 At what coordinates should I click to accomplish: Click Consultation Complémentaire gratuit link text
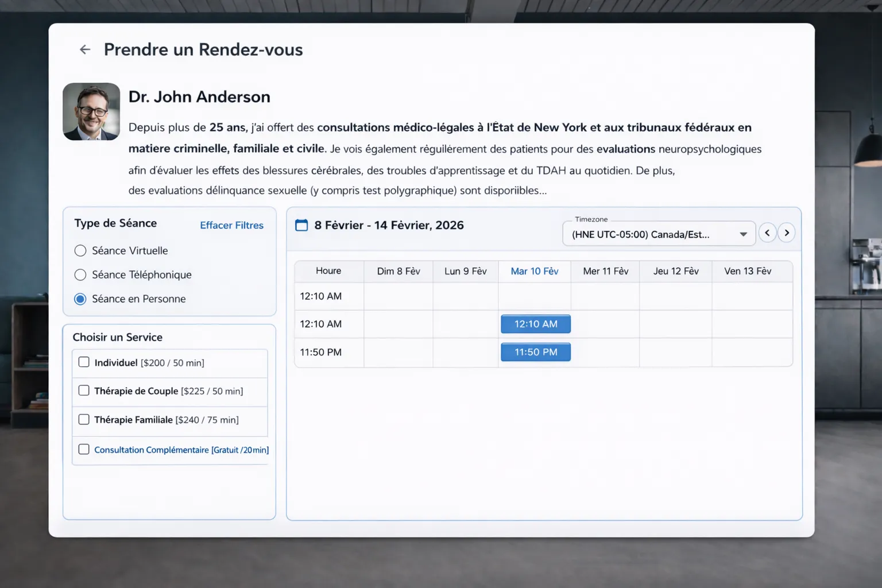tap(181, 450)
